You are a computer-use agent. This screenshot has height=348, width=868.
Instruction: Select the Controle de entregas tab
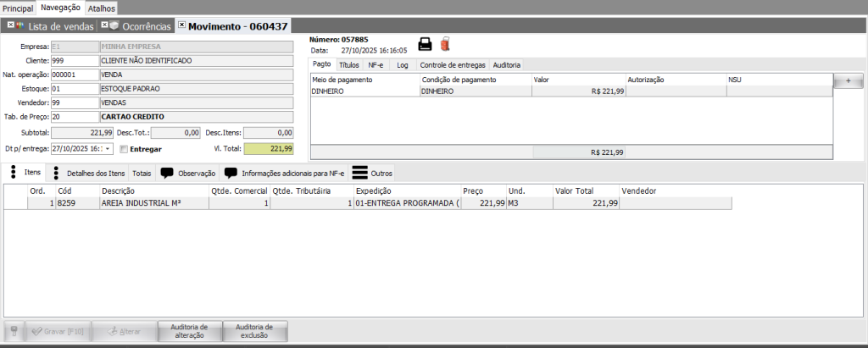[x=453, y=64]
